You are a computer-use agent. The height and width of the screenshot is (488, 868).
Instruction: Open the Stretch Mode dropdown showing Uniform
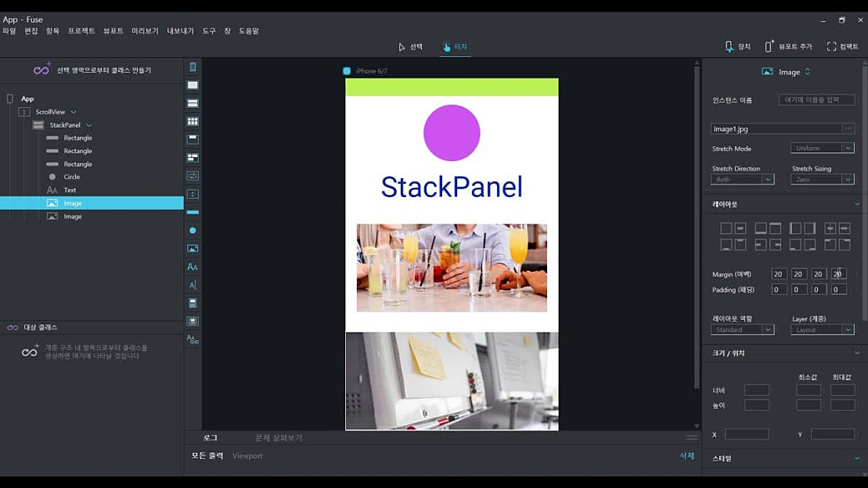[x=822, y=147]
